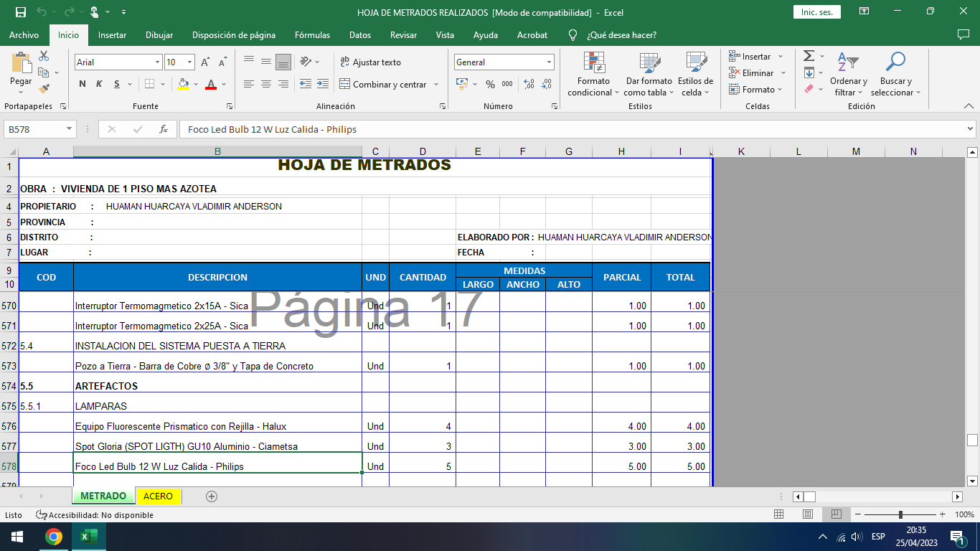Select the ACERO sheet tab
The width and height of the screenshot is (980, 551).
(158, 496)
